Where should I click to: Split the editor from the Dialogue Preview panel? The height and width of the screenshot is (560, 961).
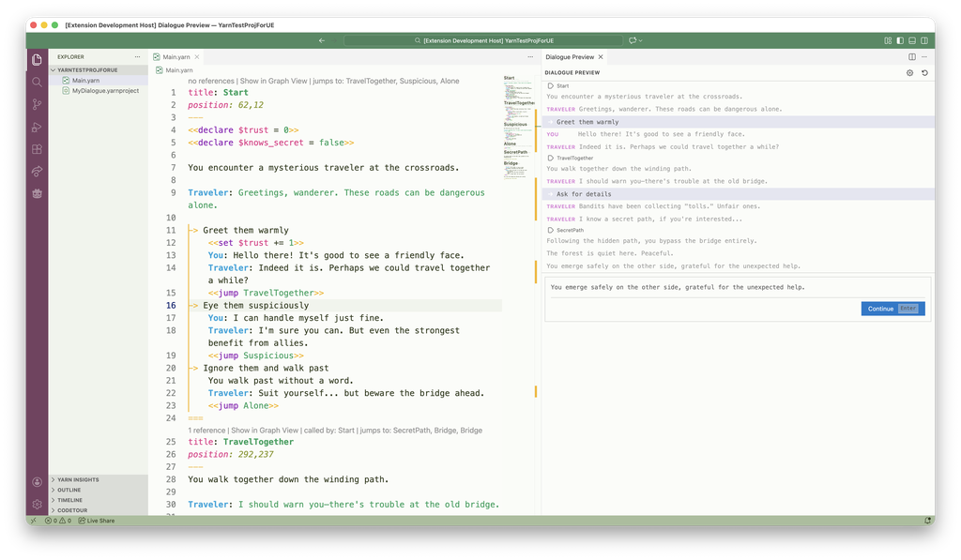click(x=911, y=56)
